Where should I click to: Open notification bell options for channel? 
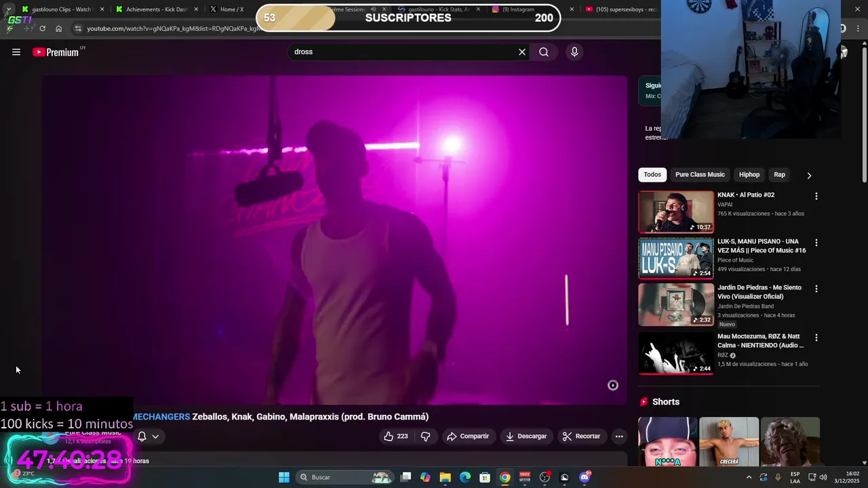tap(148, 436)
